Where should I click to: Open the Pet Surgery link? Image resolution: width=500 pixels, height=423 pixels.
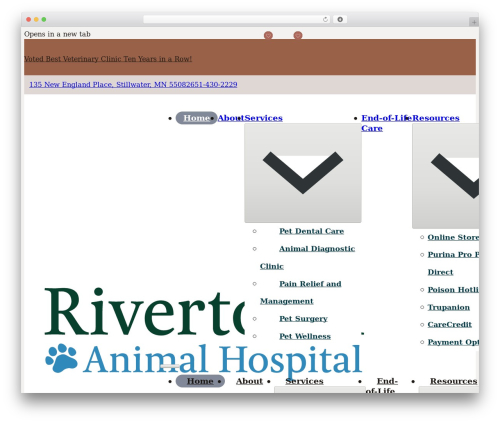point(303,319)
